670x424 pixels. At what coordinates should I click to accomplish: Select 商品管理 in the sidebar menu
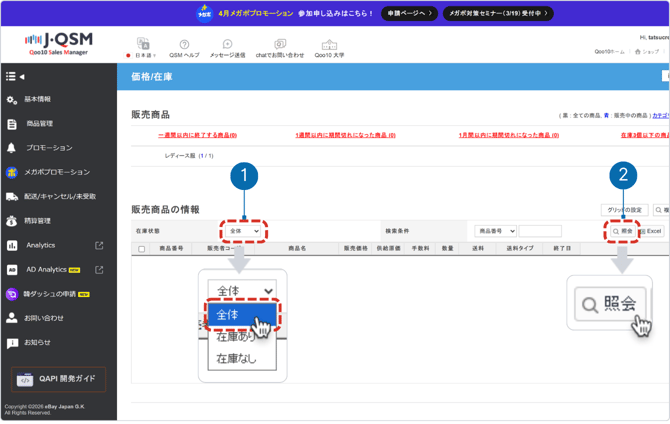[x=39, y=124]
